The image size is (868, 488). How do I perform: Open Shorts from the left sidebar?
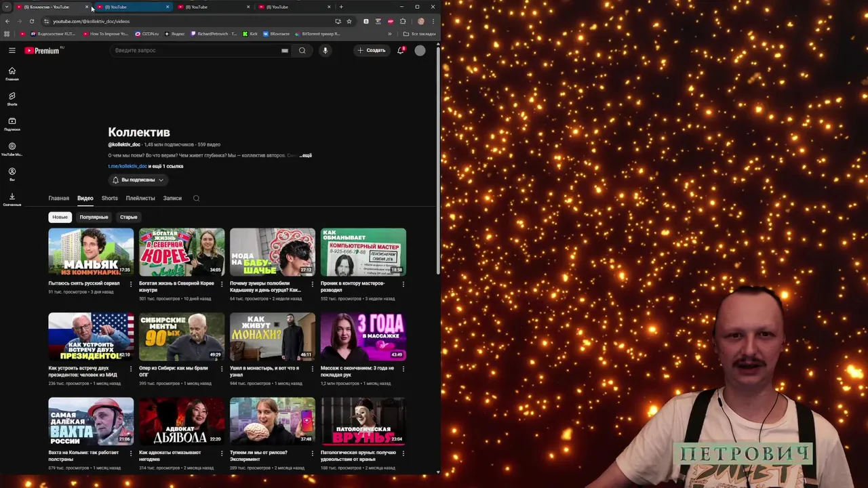tap(12, 99)
